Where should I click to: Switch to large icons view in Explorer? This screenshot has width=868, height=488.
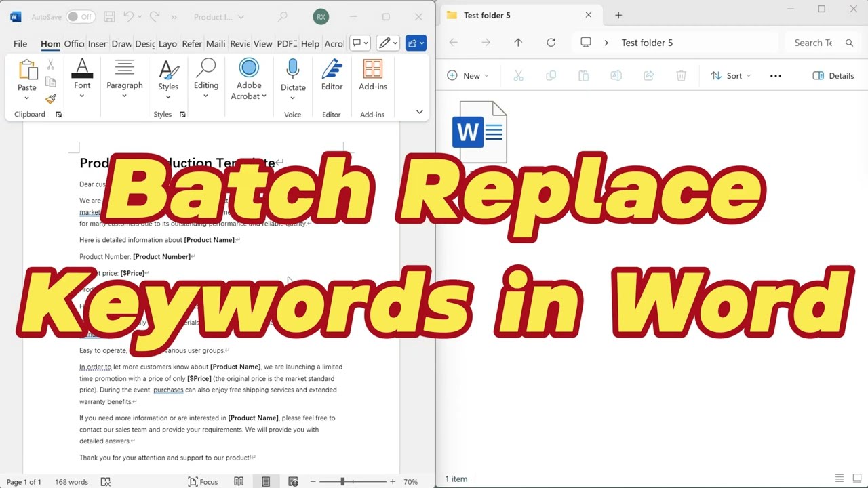[x=856, y=479]
